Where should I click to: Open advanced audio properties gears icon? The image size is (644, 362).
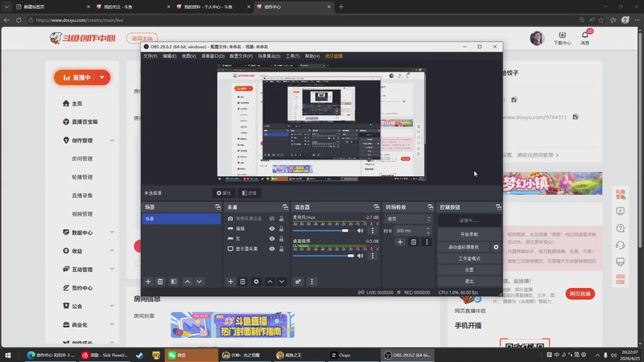298,282
